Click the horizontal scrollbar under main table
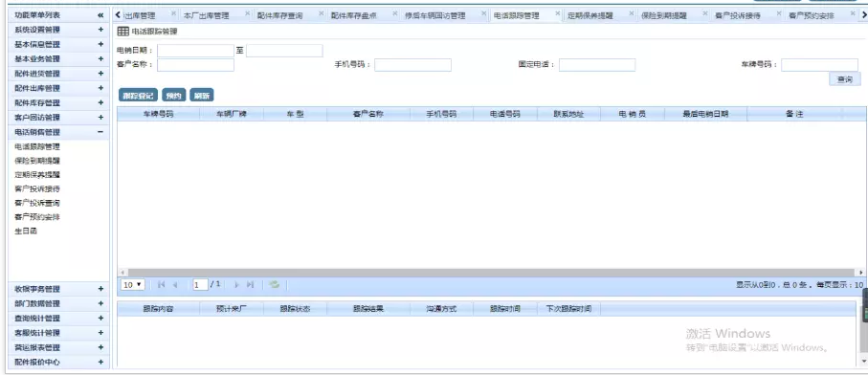 tap(491, 273)
